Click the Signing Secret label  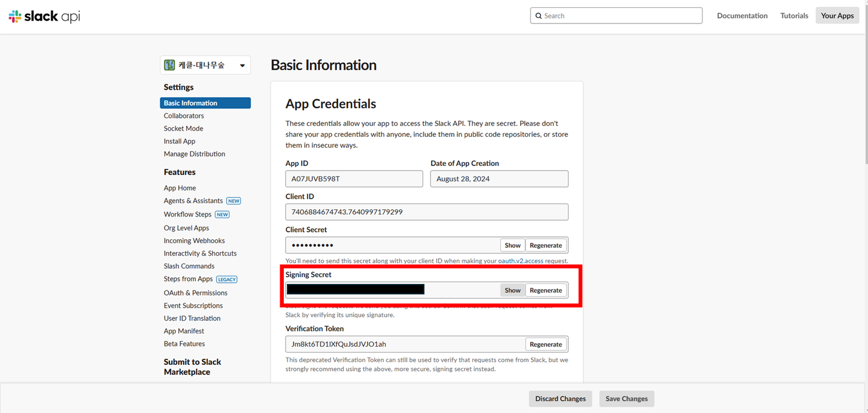[309, 275]
